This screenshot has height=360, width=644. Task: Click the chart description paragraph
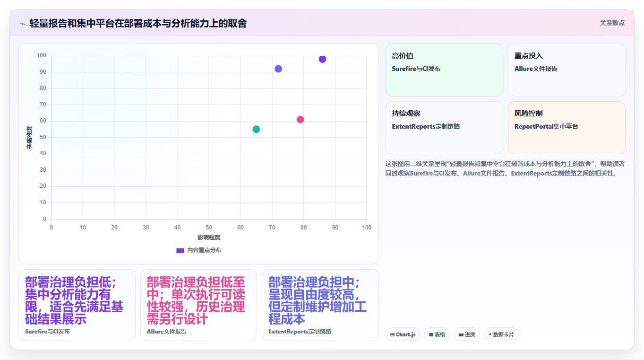505,168
